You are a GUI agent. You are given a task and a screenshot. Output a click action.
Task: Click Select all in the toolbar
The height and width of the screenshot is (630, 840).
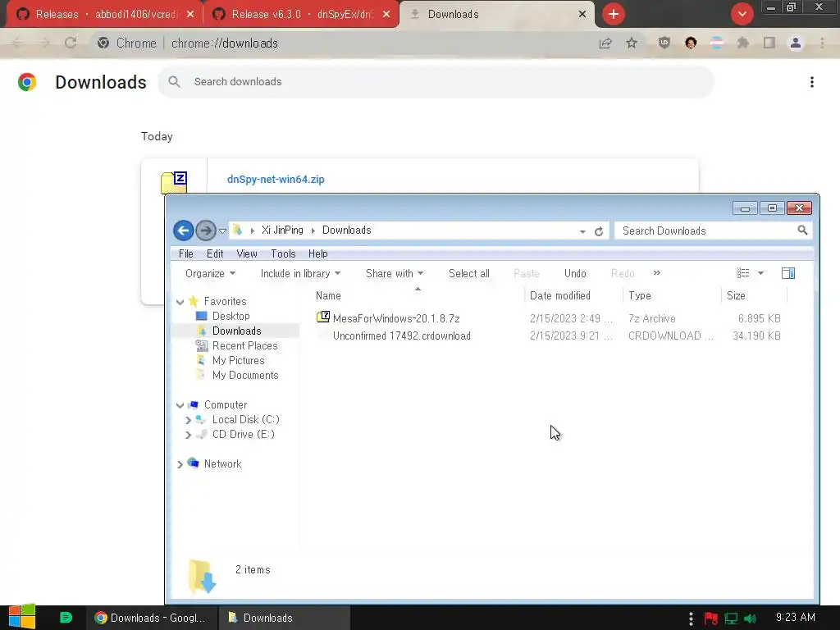click(468, 274)
